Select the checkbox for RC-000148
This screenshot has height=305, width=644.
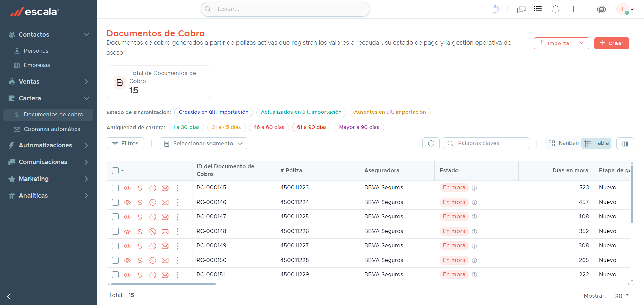pos(115,231)
